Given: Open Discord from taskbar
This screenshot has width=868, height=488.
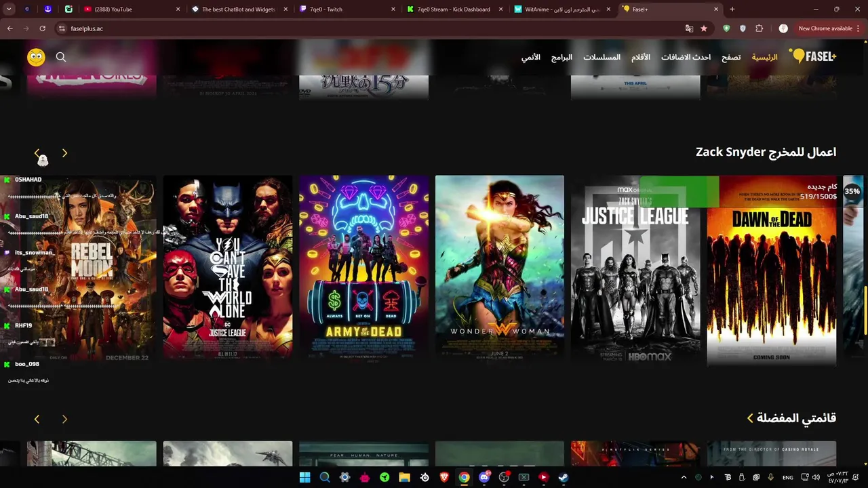Looking at the screenshot, I should tap(484, 477).
